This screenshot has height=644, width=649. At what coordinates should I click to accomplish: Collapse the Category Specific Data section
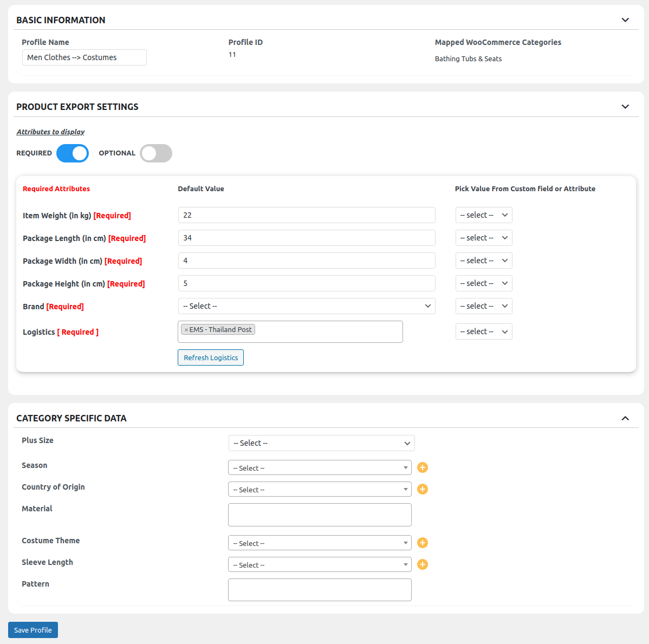625,418
